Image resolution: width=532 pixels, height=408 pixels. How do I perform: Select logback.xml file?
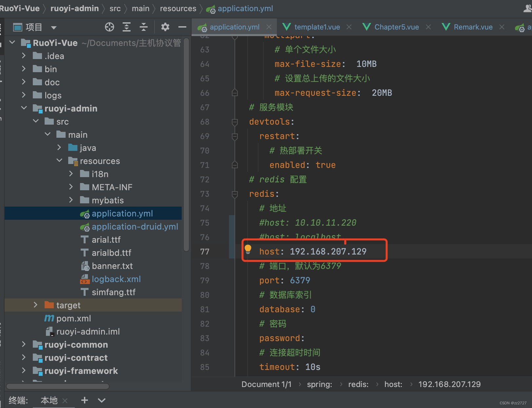point(93,279)
